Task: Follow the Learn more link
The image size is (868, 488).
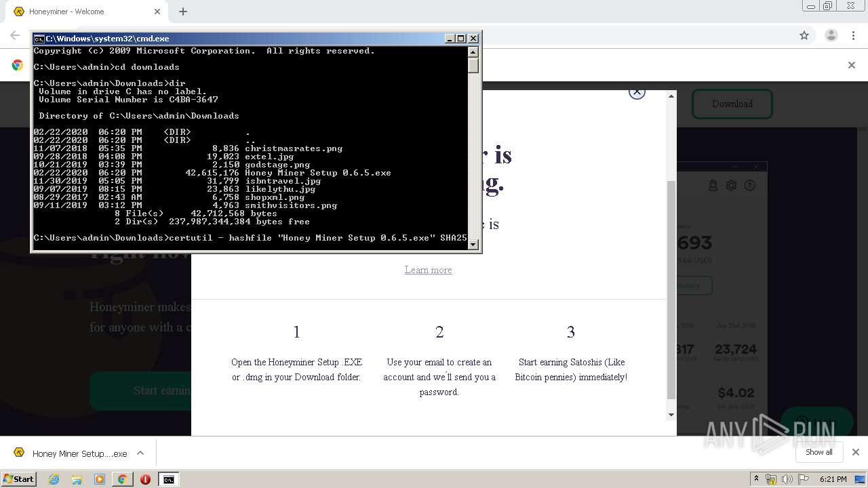Action: 428,270
